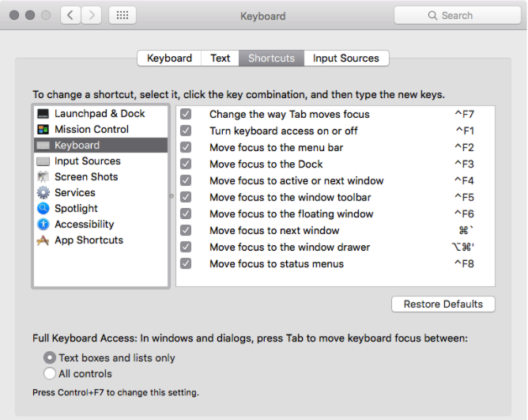Viewport: 528px width, 420px height.
Task: Uncheck Change the way Tab moves focus
Action: 186,114
